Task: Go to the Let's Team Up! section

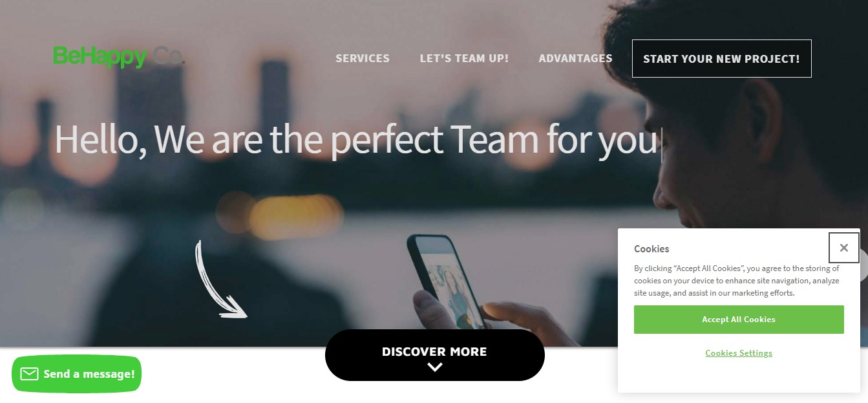Action: [x=464, y=58]
